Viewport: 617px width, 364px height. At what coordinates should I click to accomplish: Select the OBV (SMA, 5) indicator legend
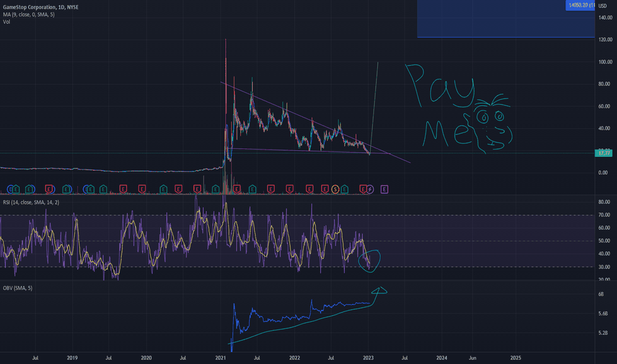(18, 288)
